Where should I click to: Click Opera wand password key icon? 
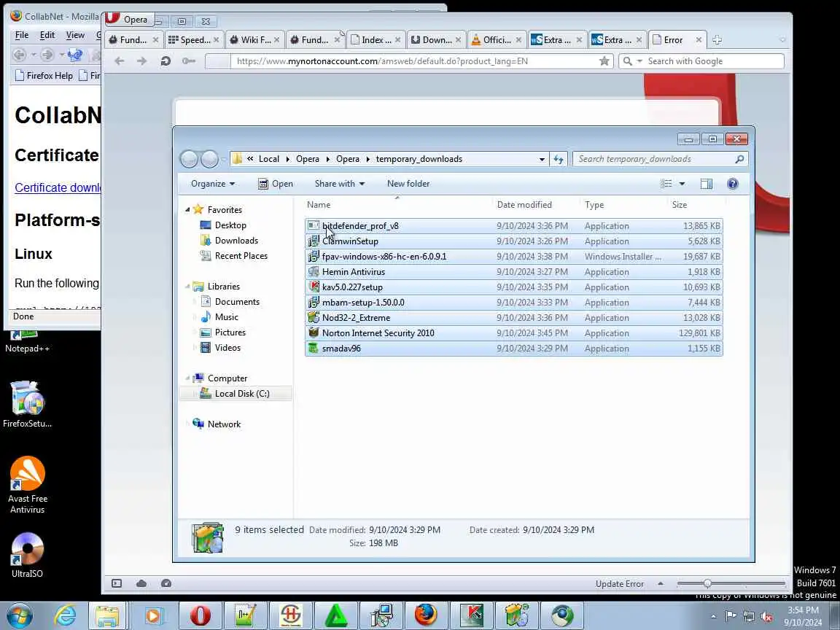[189, 61]
